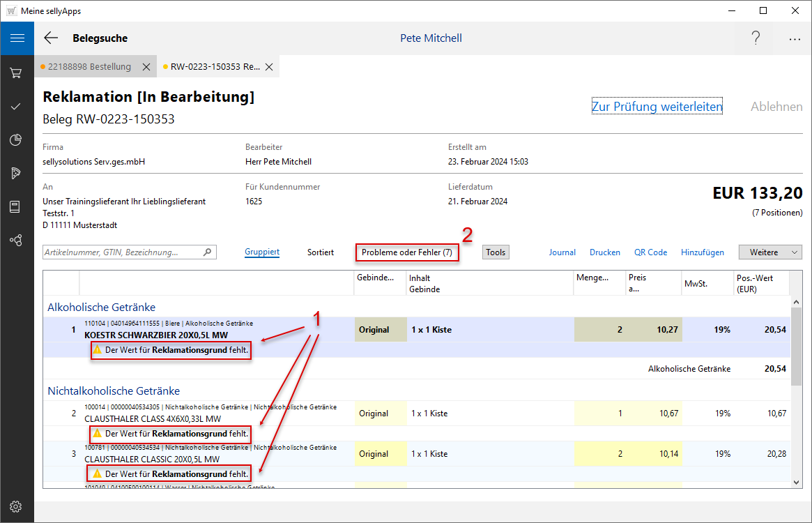Expand the Weitere dropdown
This screenshot has width=812, height=523.
tap(770, 252)
